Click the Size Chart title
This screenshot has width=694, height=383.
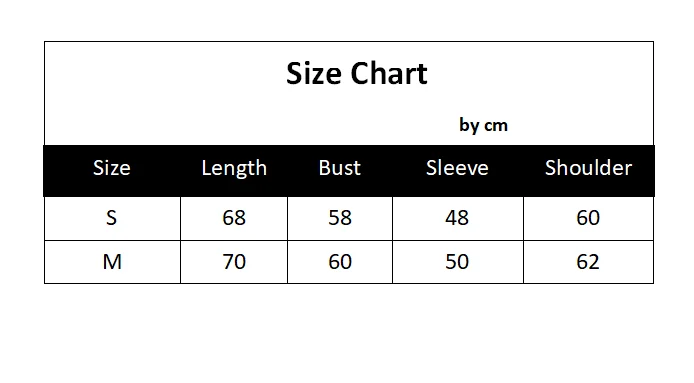[357, 74]
